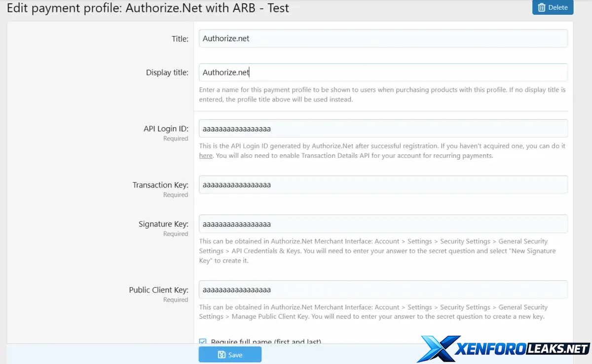This screenshot has height=364, width=592.
Task: Focus the Signature Key input
Action: click(383, 224)
